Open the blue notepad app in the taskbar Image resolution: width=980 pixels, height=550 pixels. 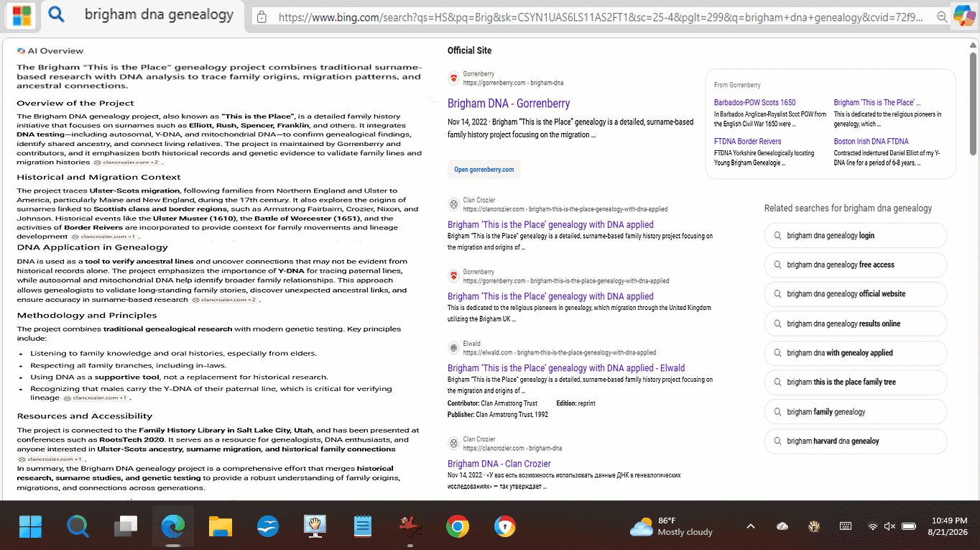tap(363, 527)
